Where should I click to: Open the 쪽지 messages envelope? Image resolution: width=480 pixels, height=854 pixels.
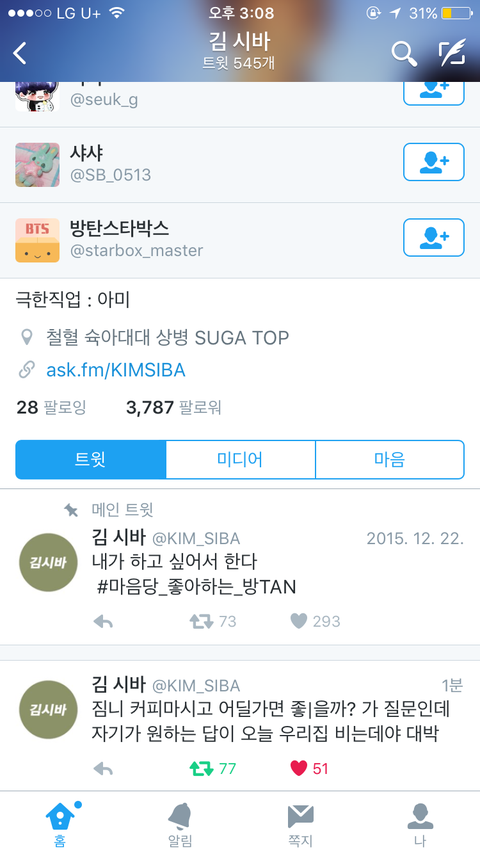pos(300,825)
